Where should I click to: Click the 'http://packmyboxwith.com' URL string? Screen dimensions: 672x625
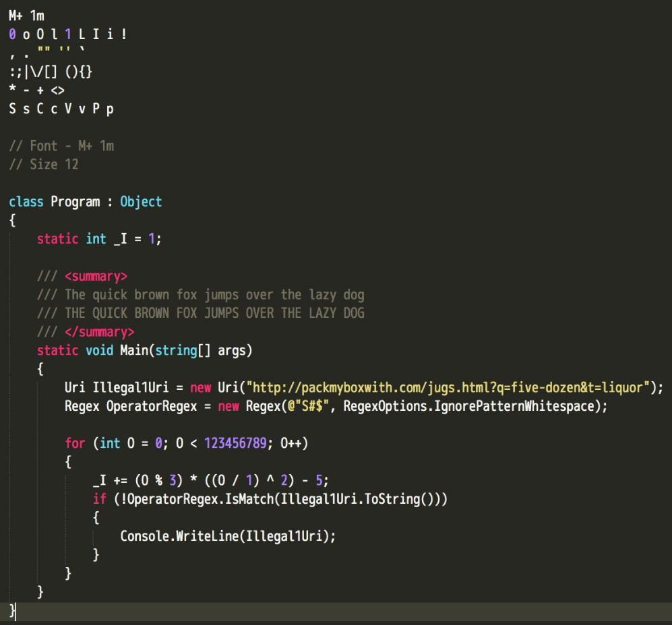point(448,388)
